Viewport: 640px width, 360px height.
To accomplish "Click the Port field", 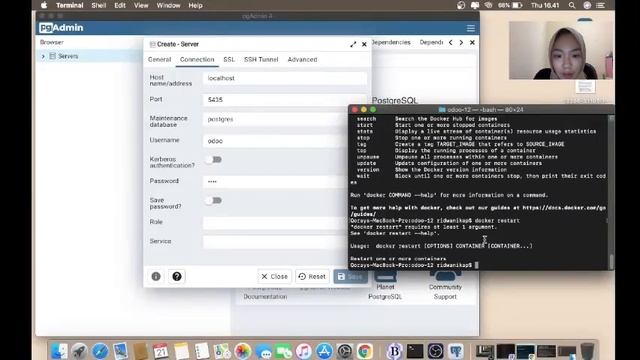I will [284, 100].
